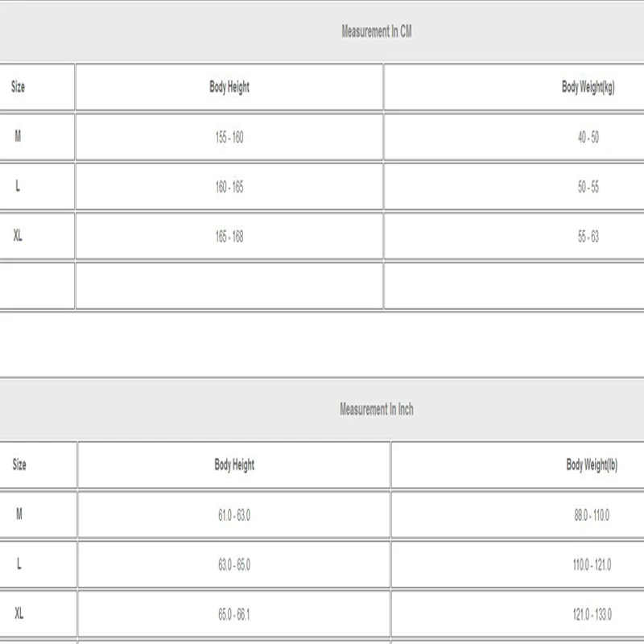Select the 63.0 - 65.0 height cell
Screen dimensions: 644x644
point(233,565)
